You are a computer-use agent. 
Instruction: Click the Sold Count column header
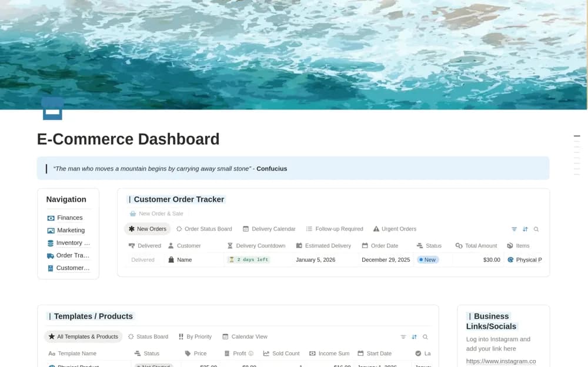click(x=282, y=353)
